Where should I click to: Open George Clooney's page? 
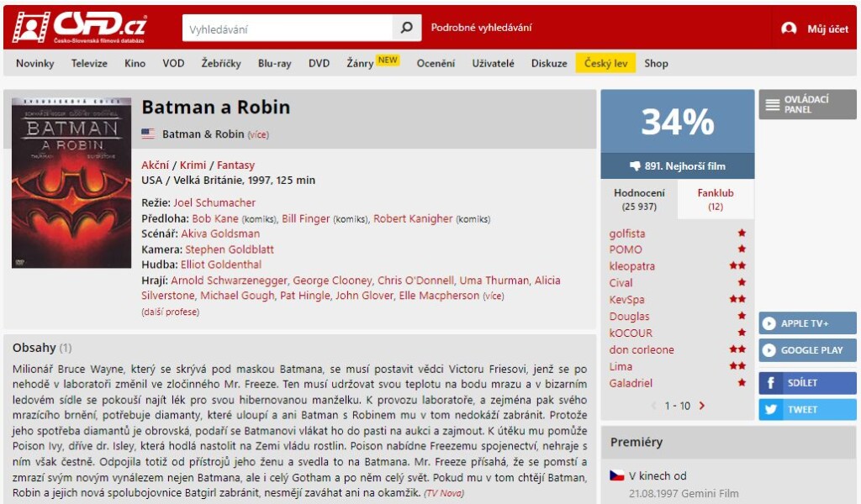click(x=332, y=281)
